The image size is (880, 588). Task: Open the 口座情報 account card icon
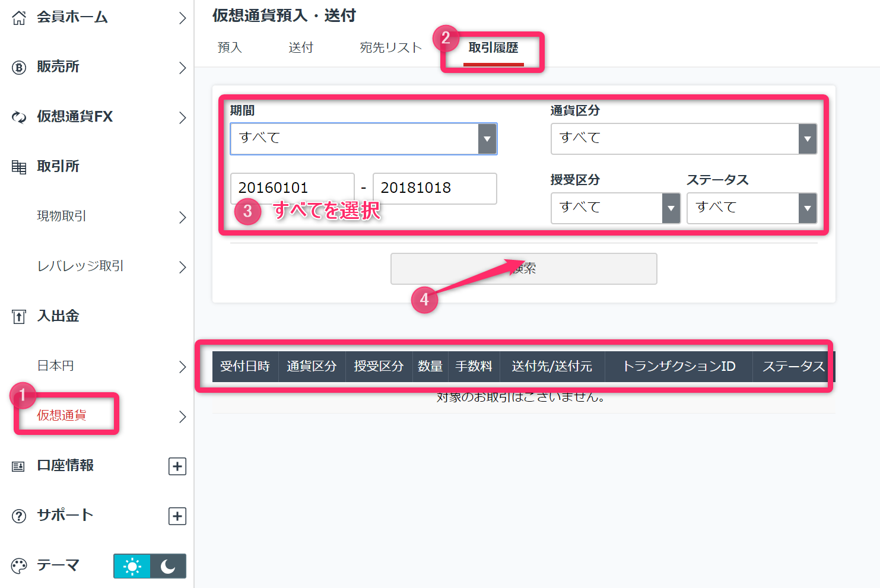(x=19, y=466)
